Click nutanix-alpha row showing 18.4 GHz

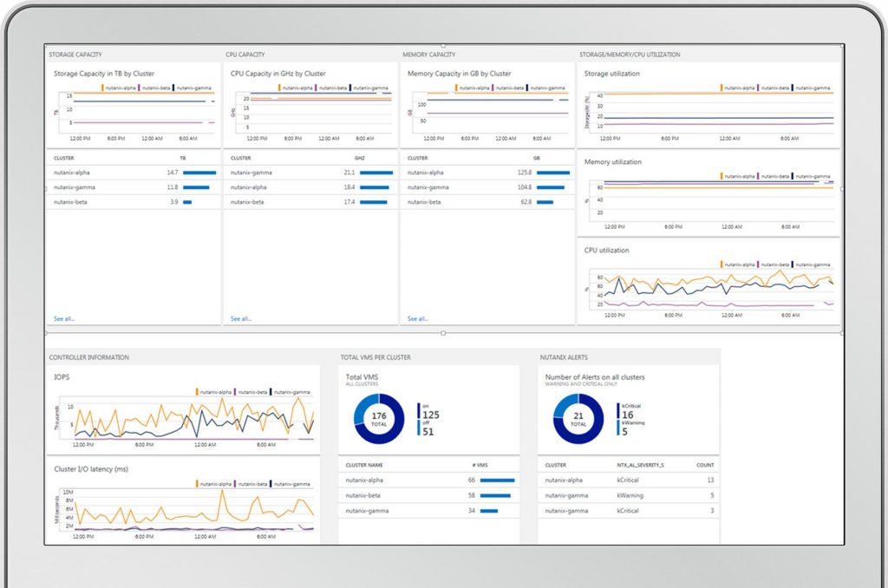(310, 187)
